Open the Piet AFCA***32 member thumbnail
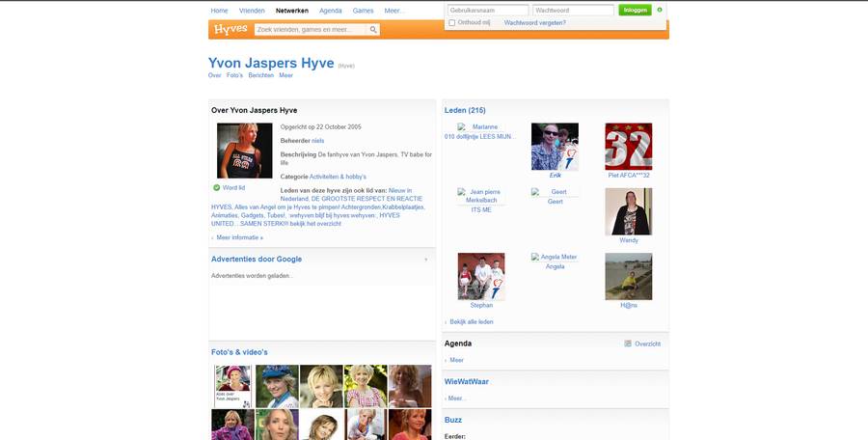Viewport: 868px width, 440px height. click(x=628, y=147)
